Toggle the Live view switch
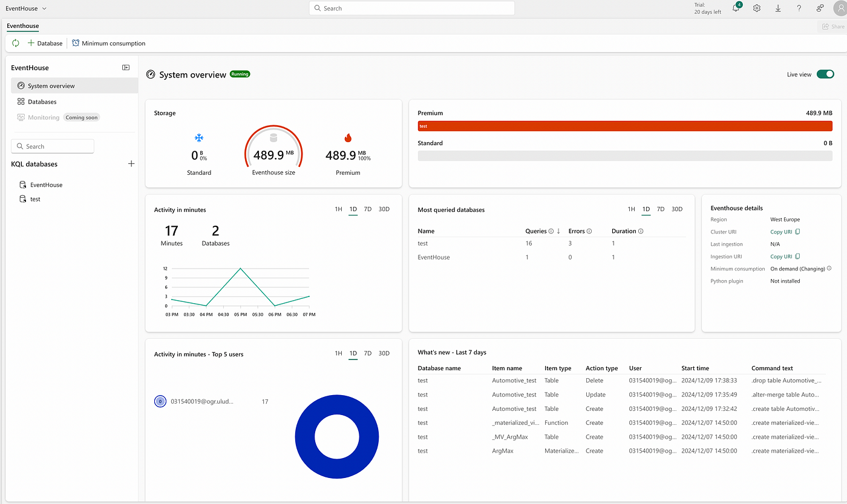This screenshot has height=504, width=847. [825, 74]
